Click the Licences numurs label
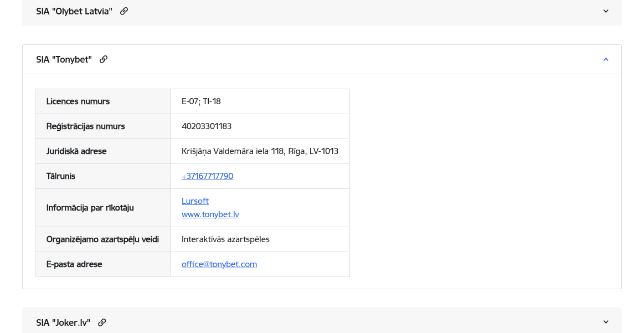The image size is (644, 333). (x=78, y=101)
